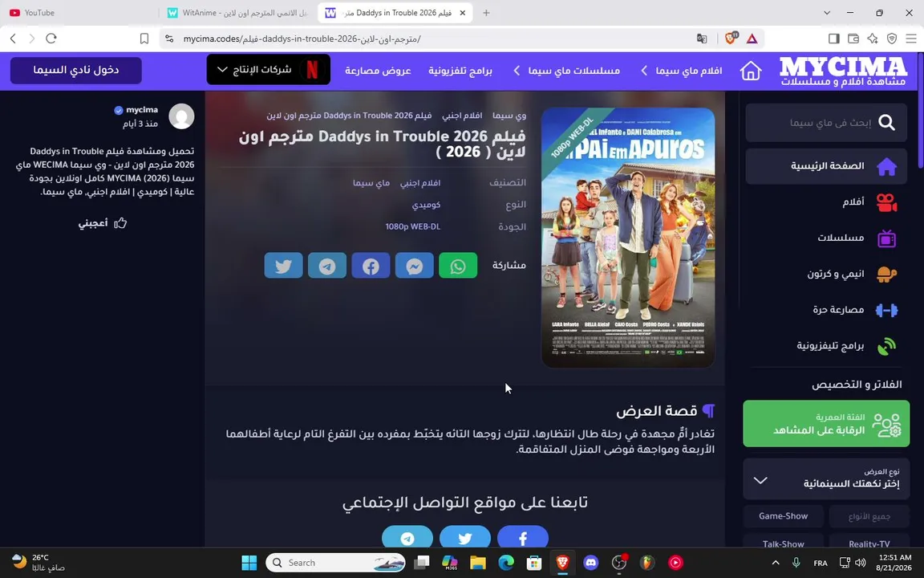Screen dimensions: 924x578
Task: Close the Daddys in Trouble tab
Action: (463, 12)
